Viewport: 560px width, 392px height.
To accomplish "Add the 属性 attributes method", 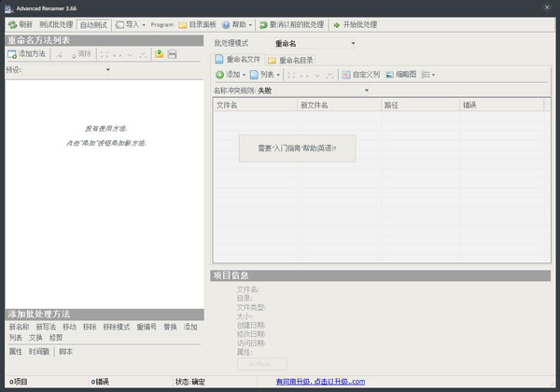I will (x=15, y=352).
